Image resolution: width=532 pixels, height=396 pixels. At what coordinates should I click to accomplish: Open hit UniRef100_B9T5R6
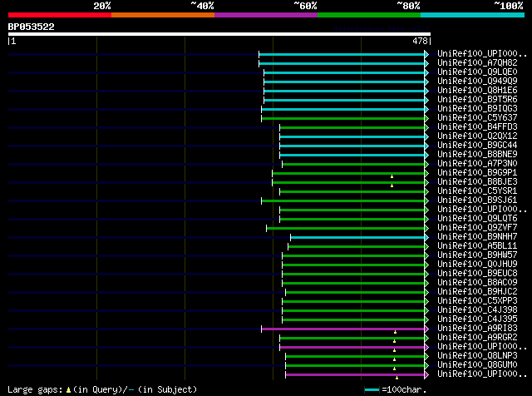477,100
